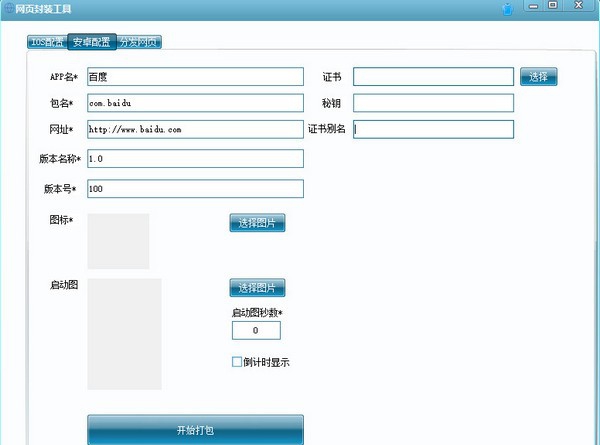Start packaging with 开始打包 button
This screenshot has width=600, height=445.
coord(196,430)
